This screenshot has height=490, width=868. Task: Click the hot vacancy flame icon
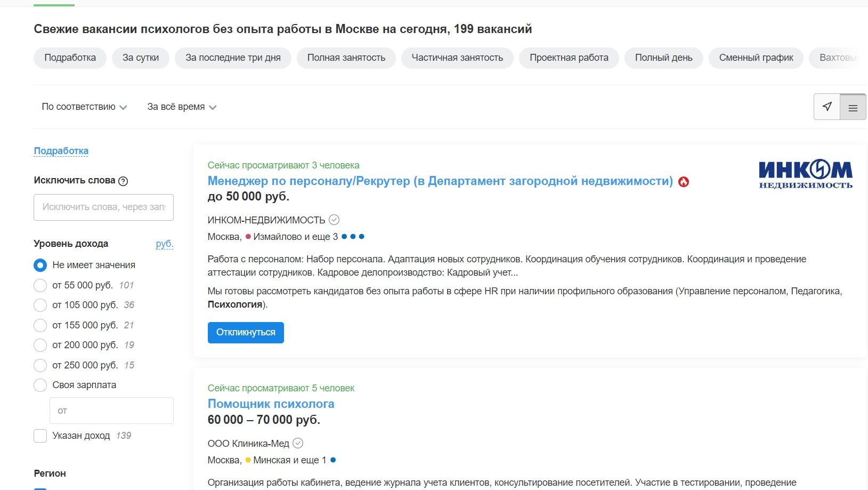point(684,182)
